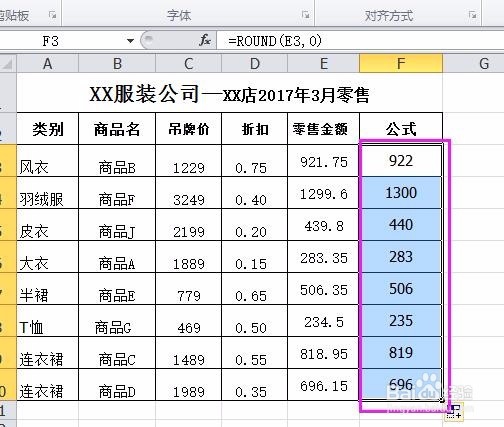Click the T恤 cell
The height and width of the screenshot is (427, 504).
coord(48,321)
